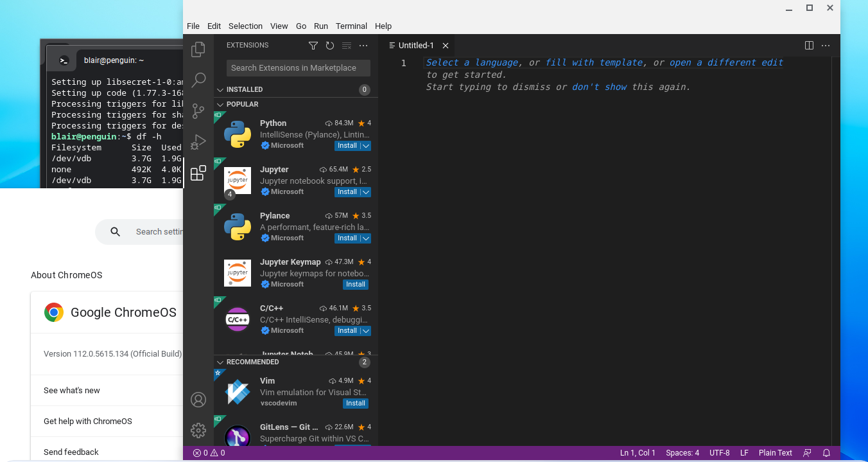
Task: Open C/C++ Install dropdown arrow
Action: pyautogui.click(x=365, y=331)
